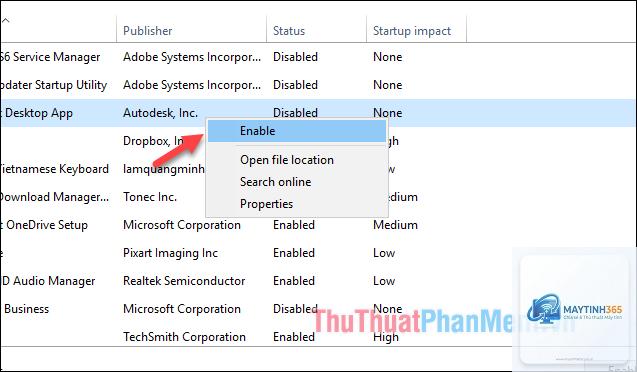Click the Dropbox publisher cell
This screenshot has height=372, width=637.
(154, 141)
